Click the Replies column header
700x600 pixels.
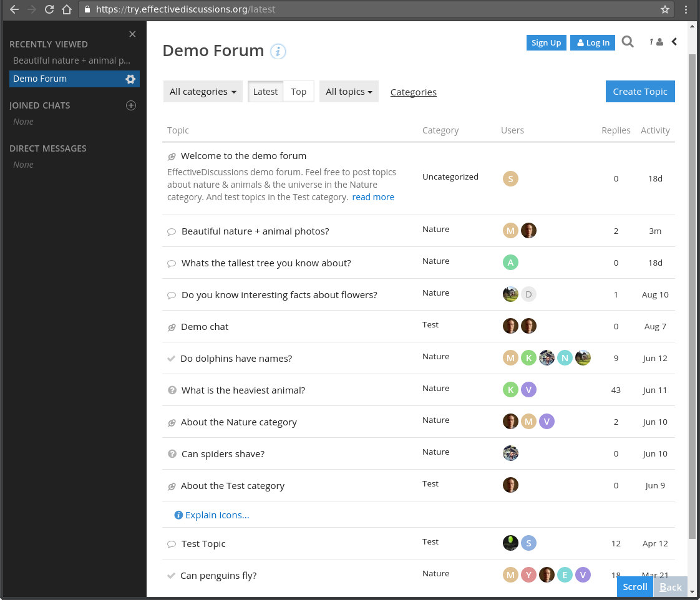pyautogui.click(x=616, y=130)
